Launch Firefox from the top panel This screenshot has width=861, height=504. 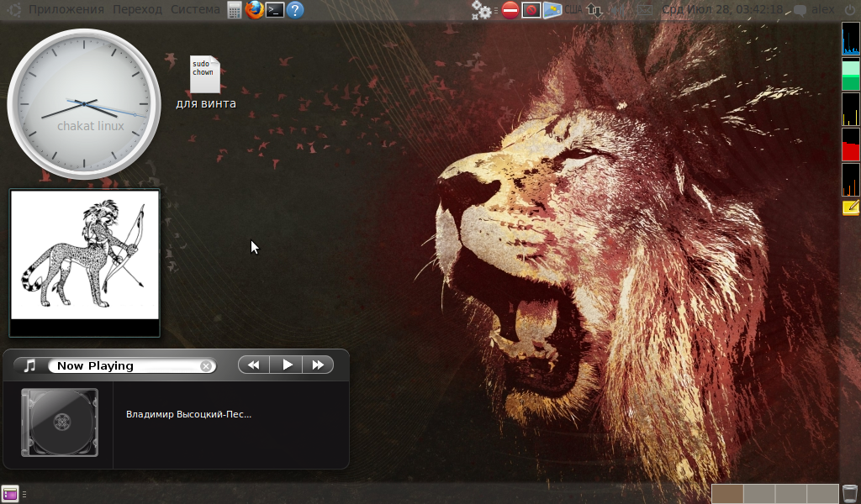click(255, 10)
